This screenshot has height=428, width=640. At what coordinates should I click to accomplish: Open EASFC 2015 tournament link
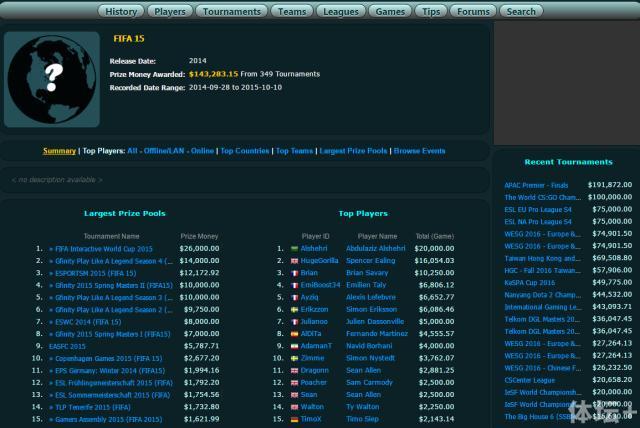coord(67,346)
